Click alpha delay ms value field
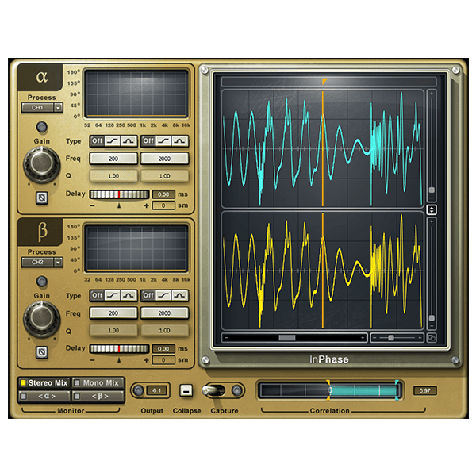476x476 pixels. (163, 194)
